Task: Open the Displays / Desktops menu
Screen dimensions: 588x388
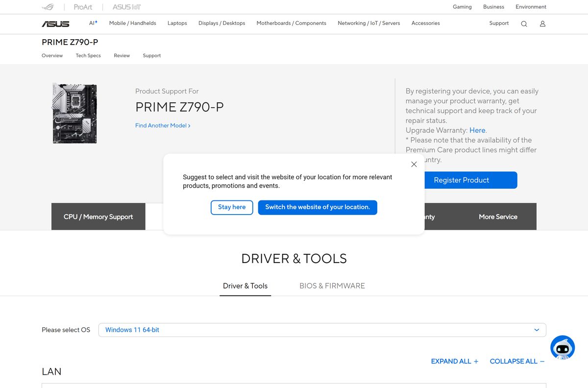Action: click(221, 23)
